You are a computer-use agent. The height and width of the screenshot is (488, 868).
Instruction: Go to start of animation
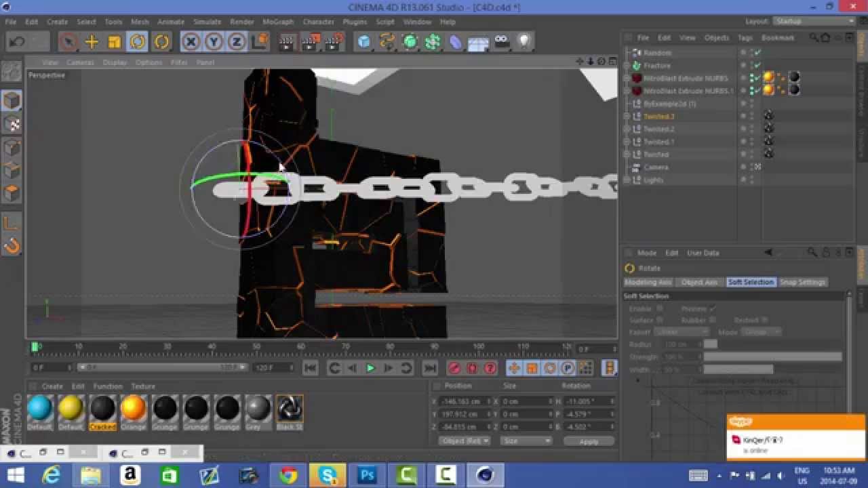(x=310, y=368)
